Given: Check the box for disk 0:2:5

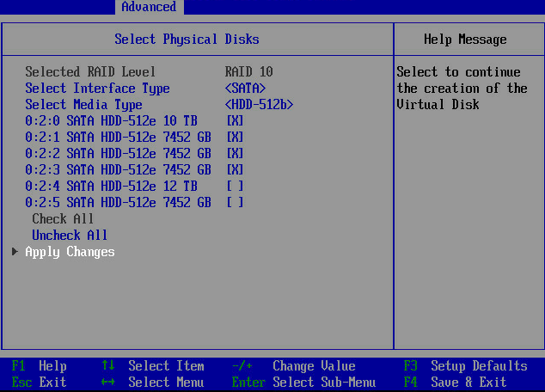Looking at the screenshot, I should [235, 202].
